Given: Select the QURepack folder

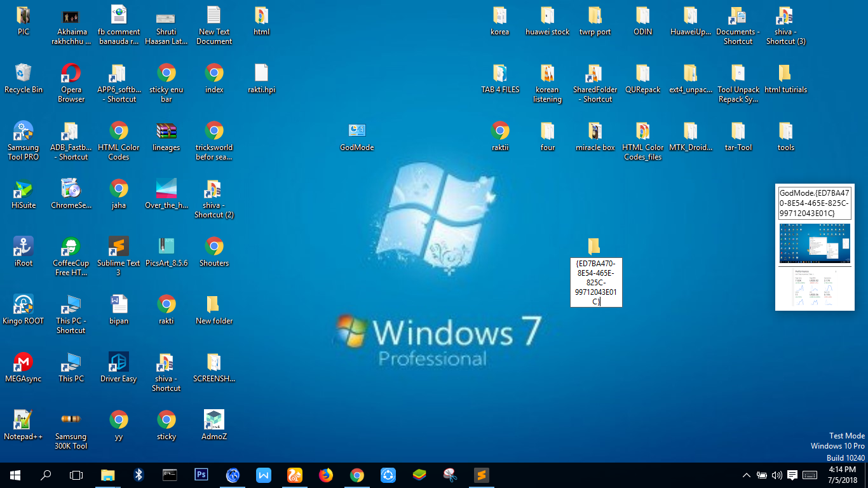Looking at the screenshot, I should (x=643, y=79).
